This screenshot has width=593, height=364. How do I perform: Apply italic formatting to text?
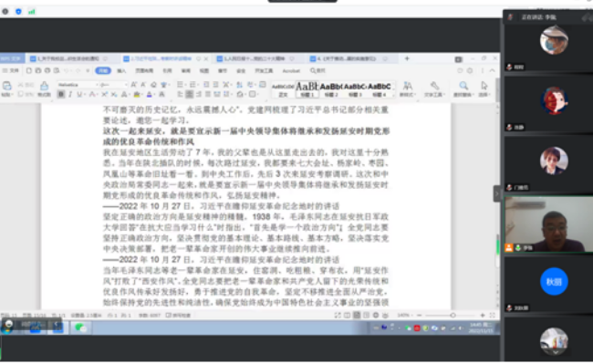click(x=70, y=94)
